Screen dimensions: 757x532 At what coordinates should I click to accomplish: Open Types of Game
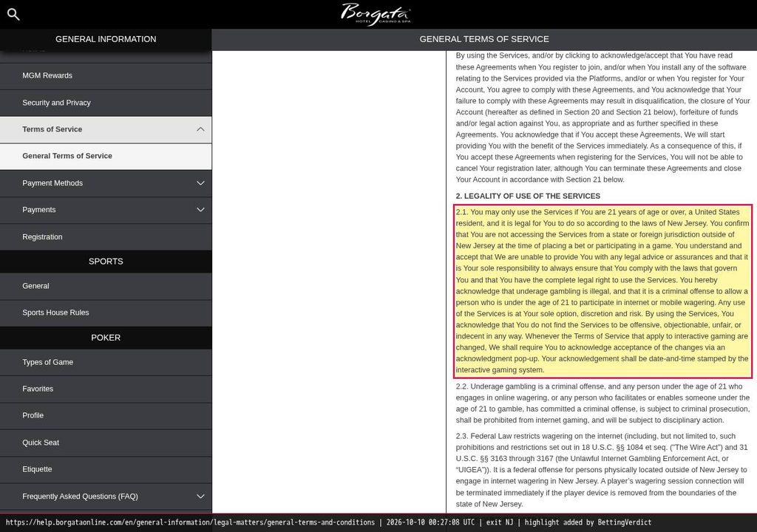click(106, 362)
